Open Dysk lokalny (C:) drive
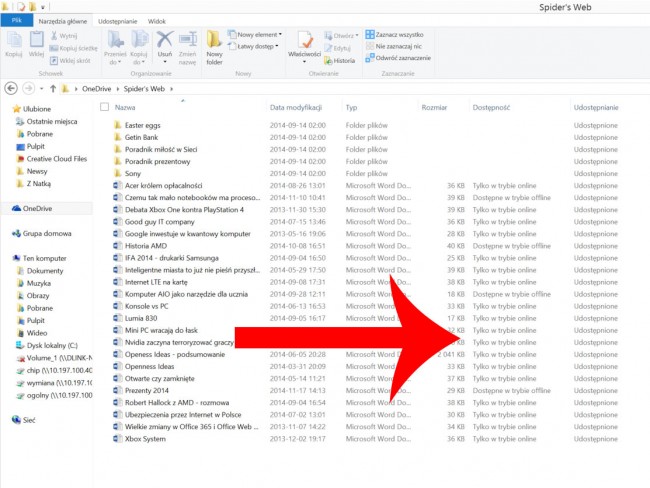 point(47,345)
